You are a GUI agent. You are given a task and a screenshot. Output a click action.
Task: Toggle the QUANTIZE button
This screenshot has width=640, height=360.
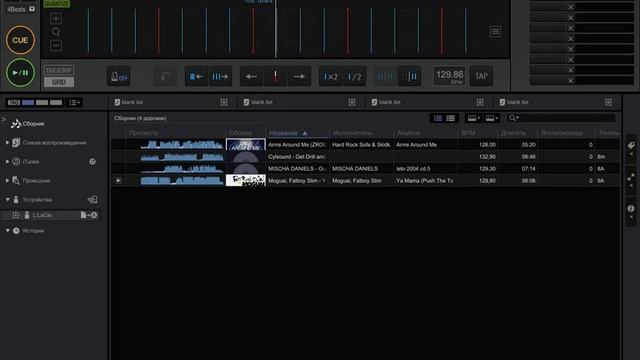pyautogui.click(x=57, y=4)
